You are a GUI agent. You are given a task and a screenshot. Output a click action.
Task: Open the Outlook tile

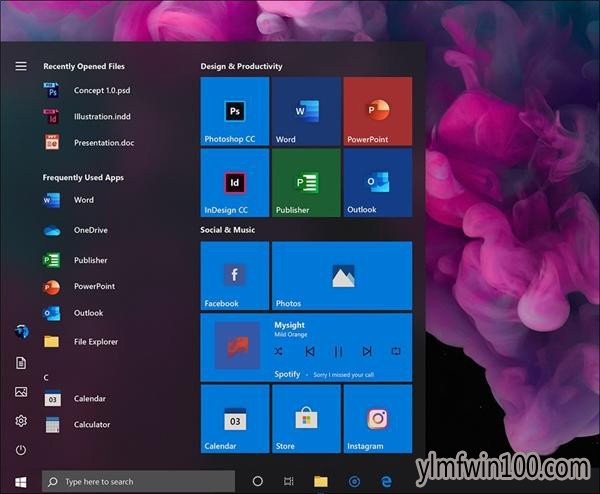(378, 183)
